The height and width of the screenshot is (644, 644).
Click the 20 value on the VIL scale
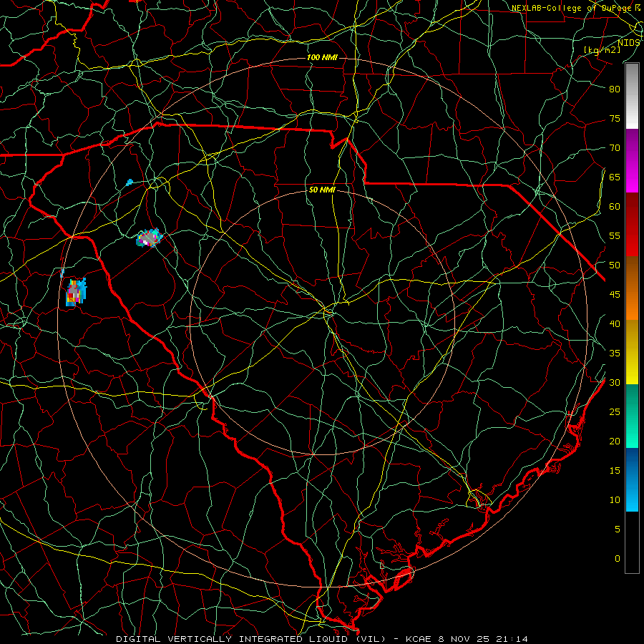coord(615,441)
